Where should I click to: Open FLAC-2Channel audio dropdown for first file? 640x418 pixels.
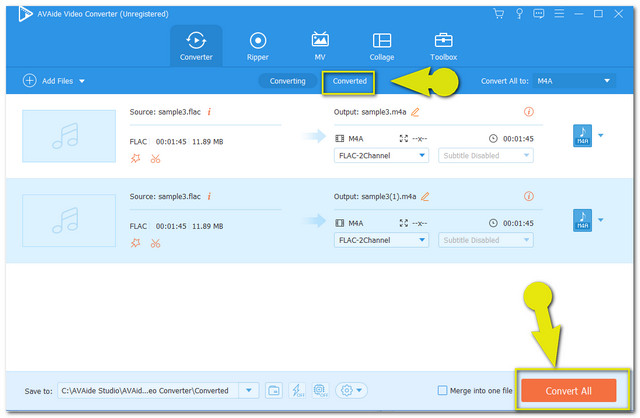pos(381,156)
